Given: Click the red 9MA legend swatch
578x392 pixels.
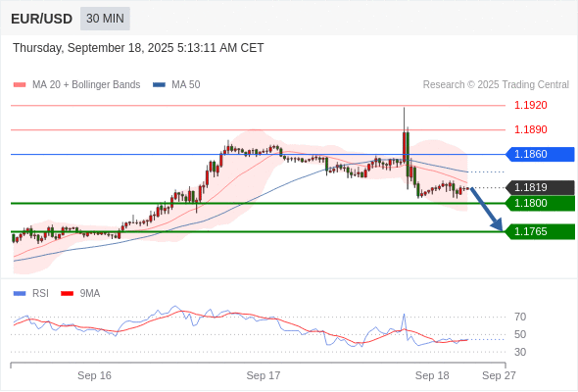Looking at the screenshot, I should [67, 294].
